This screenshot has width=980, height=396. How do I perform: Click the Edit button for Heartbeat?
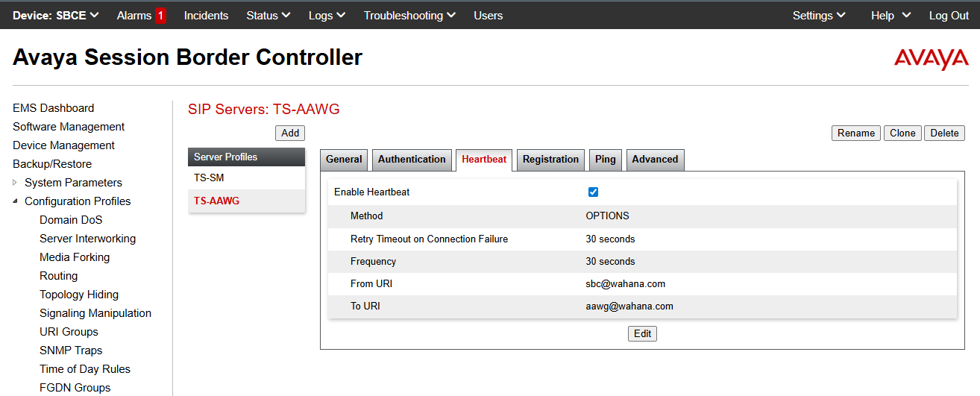tap(642, 334)
